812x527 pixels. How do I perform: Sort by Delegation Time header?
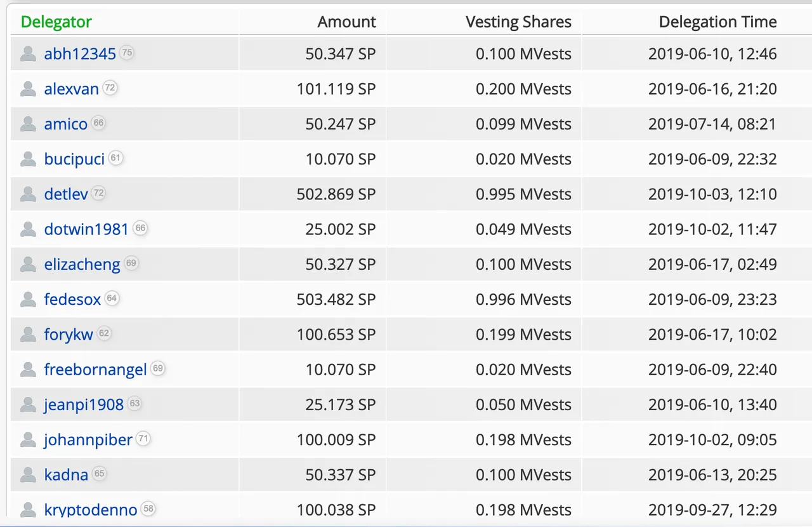coord(717,22)
